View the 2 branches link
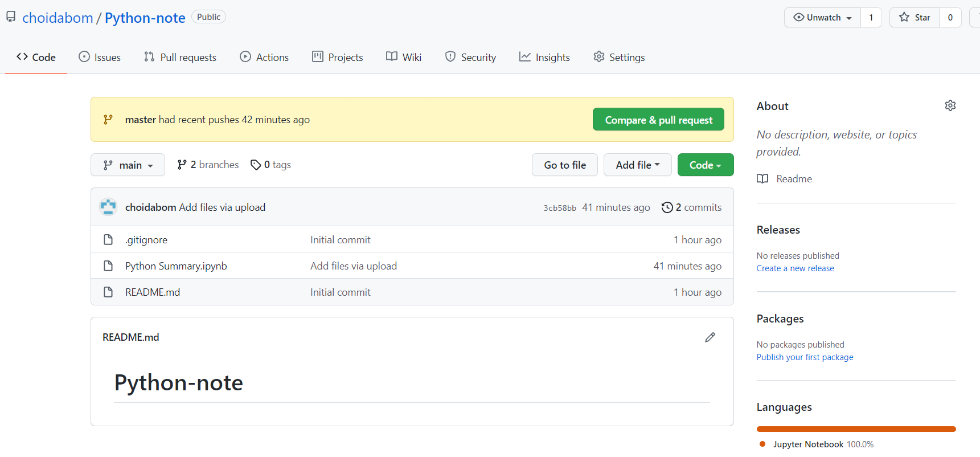The height and width of the screenshot is (457, 980). coord(208,165)
